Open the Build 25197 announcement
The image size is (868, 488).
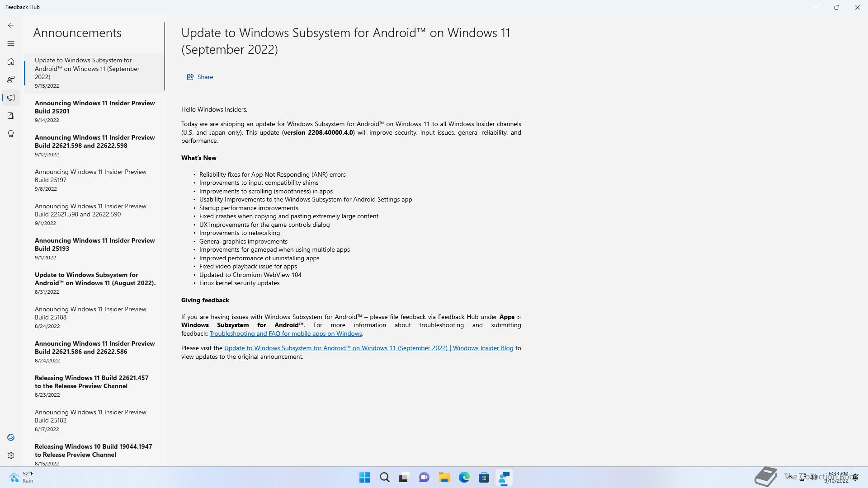tap(94, 180)
